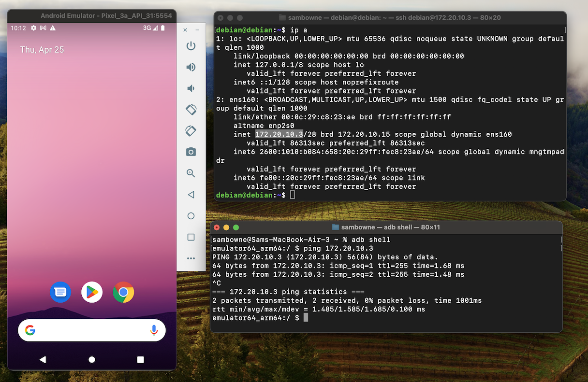Image resolution: width=588 pixels, height=382 pixels.
Task: Tap the Android navigation back button
Action: point(43,360)
